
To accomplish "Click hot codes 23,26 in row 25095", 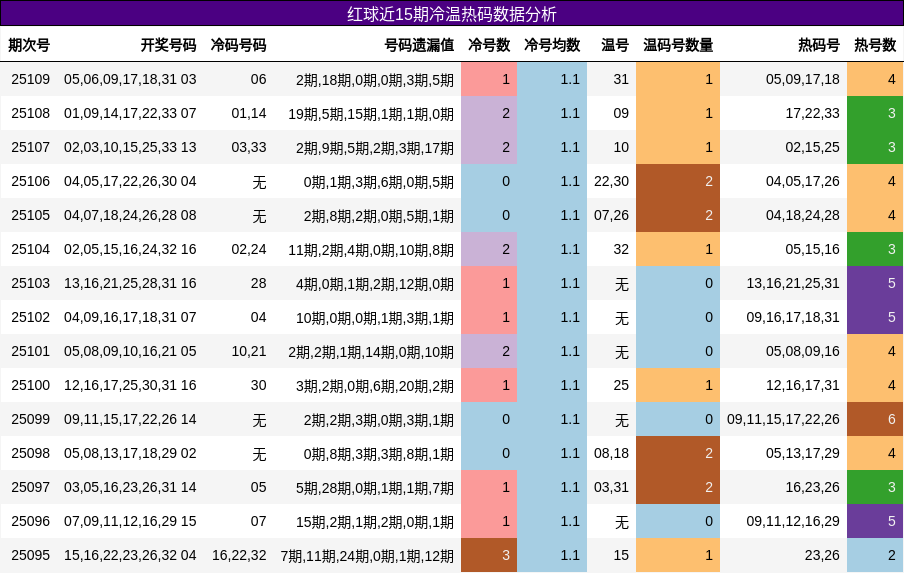I will (822, 555).
